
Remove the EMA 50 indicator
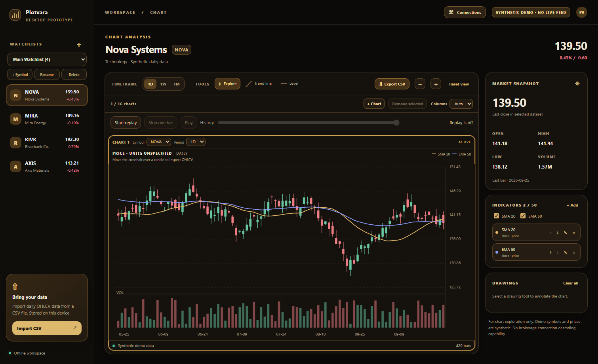(574, 252)
